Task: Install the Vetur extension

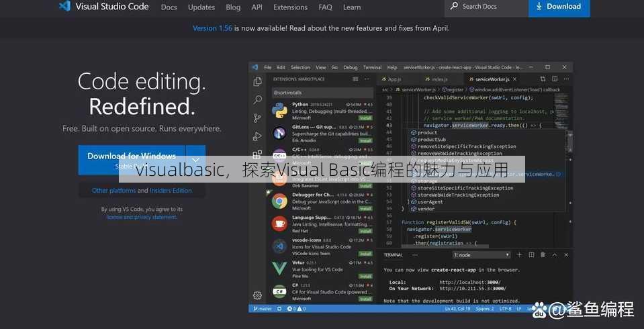Action: (365, 277)
